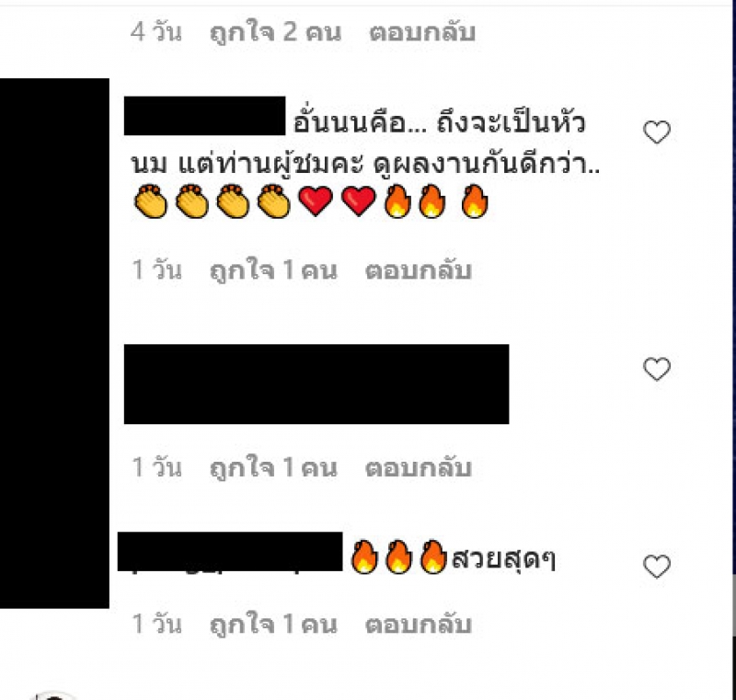
Task: Click ตอบกลับ under the อั่นนนคือ comment
Action: 419,270
